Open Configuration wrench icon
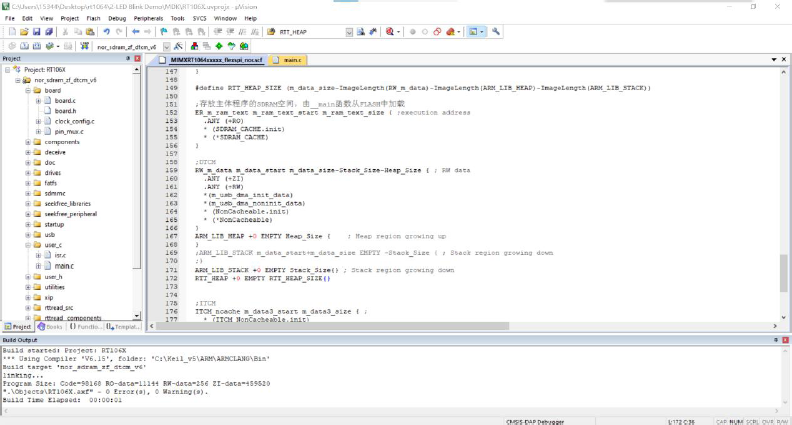 point(496,31)
